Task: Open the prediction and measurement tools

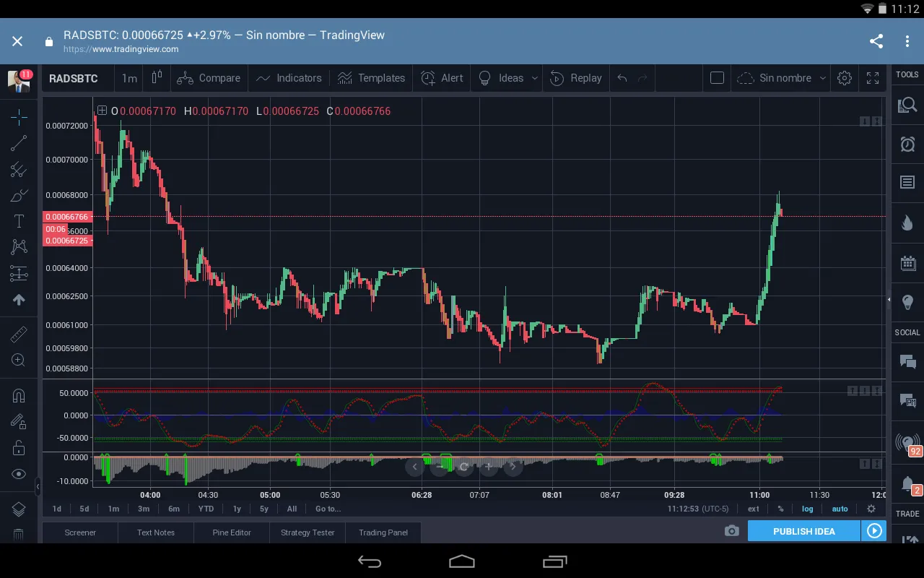Action: pyautogui.click(x=19, y=273)
